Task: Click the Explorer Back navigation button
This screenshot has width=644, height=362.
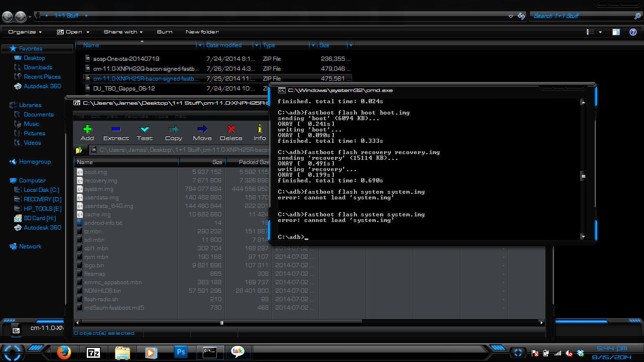Action: tap(7, 16)
